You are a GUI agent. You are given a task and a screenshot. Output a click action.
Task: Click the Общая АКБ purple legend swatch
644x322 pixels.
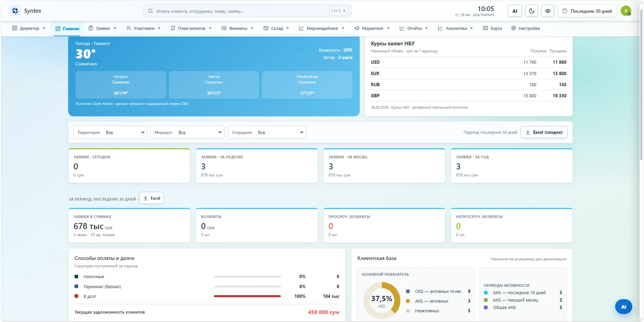point(486,307)
